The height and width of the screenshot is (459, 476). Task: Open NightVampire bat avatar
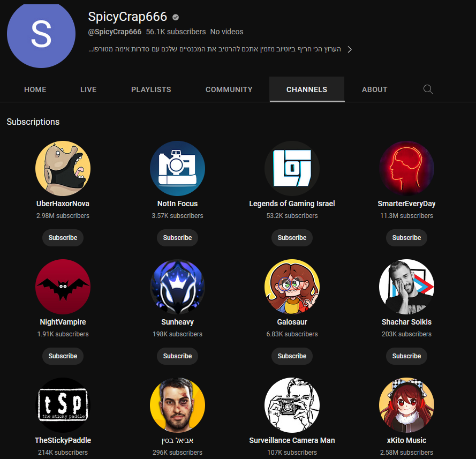point(63,287)
